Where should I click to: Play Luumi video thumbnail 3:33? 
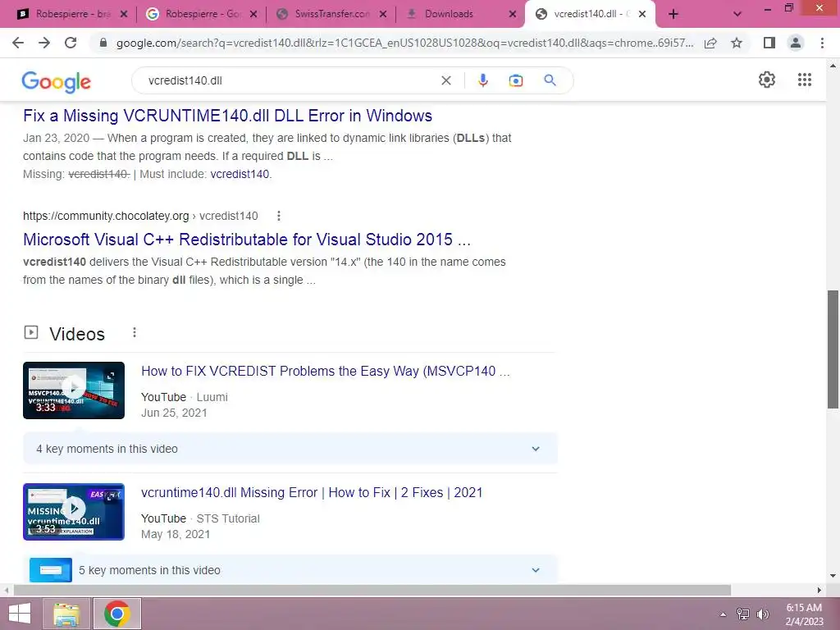point(74,390)
